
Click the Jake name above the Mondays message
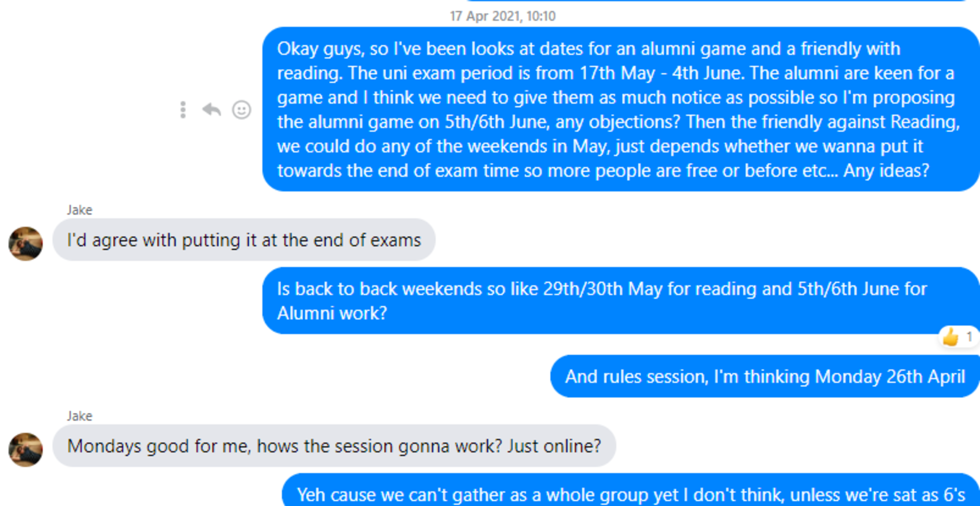79,416
